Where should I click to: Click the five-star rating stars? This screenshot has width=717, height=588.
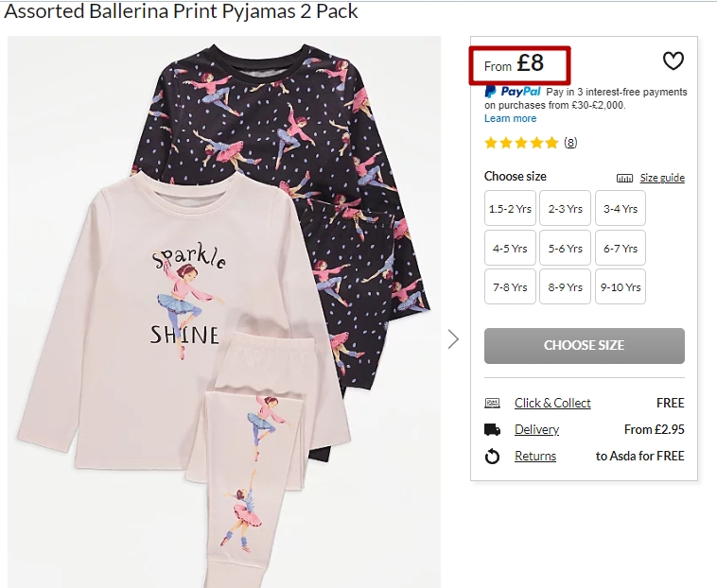522,143
